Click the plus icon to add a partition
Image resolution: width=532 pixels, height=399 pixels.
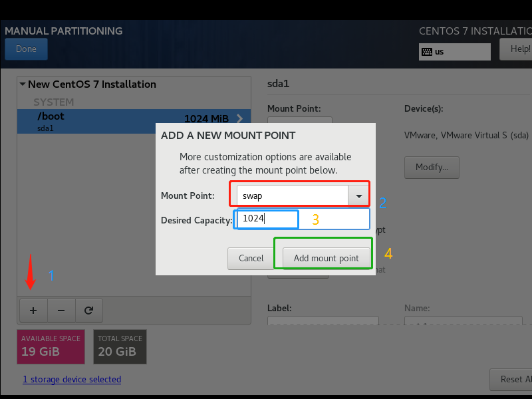click(33, 310)
